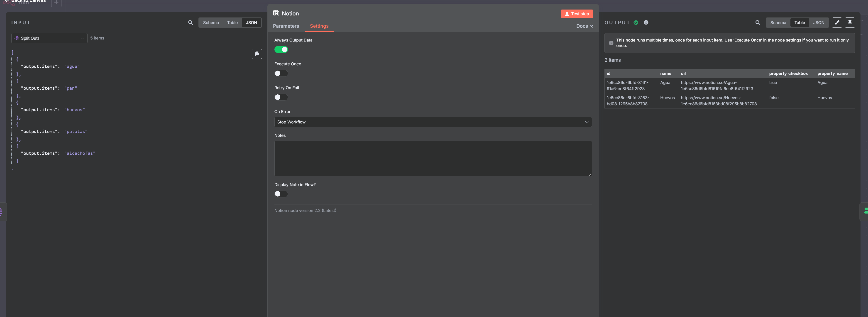Toggle Display Note in Flow switch
This screenshot has width=868, height=317.
click(x=281, y=194)
